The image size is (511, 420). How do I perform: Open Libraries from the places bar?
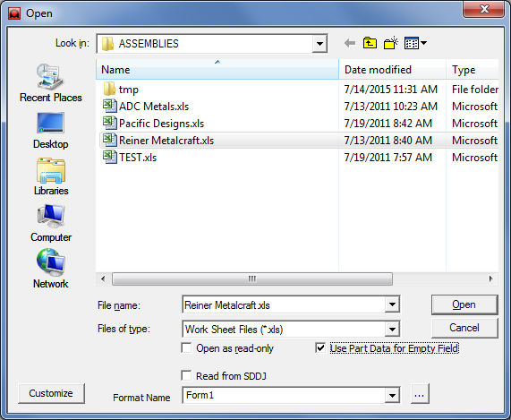point(51,177)
